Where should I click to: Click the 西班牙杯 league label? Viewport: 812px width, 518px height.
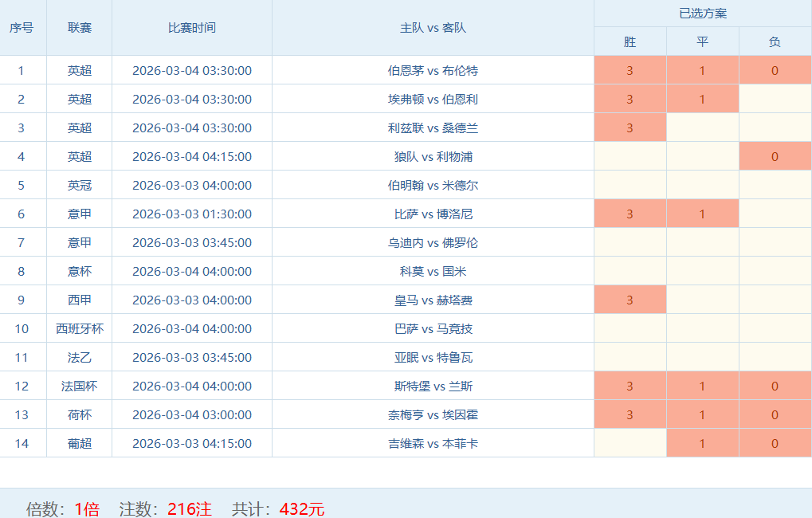coord(79,328)
